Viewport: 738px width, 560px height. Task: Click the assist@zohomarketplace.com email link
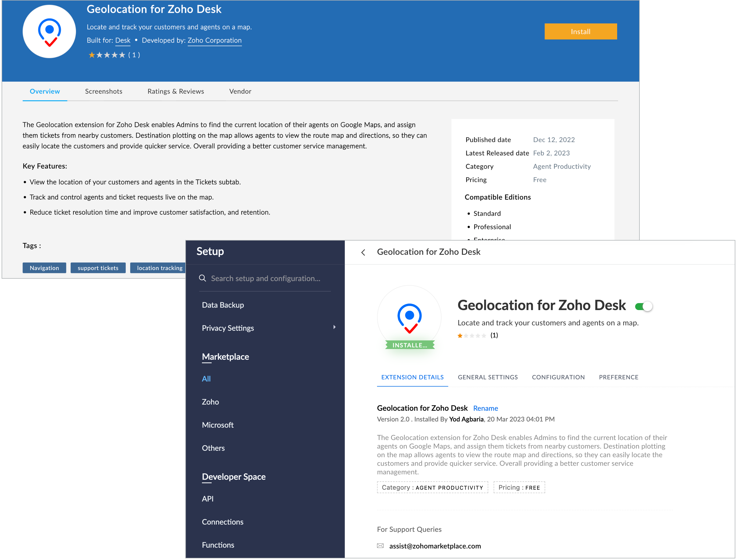435,546
